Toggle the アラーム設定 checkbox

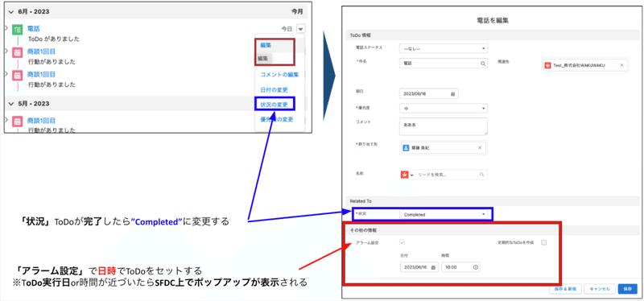pyautogui.click(x=402, y=242)
